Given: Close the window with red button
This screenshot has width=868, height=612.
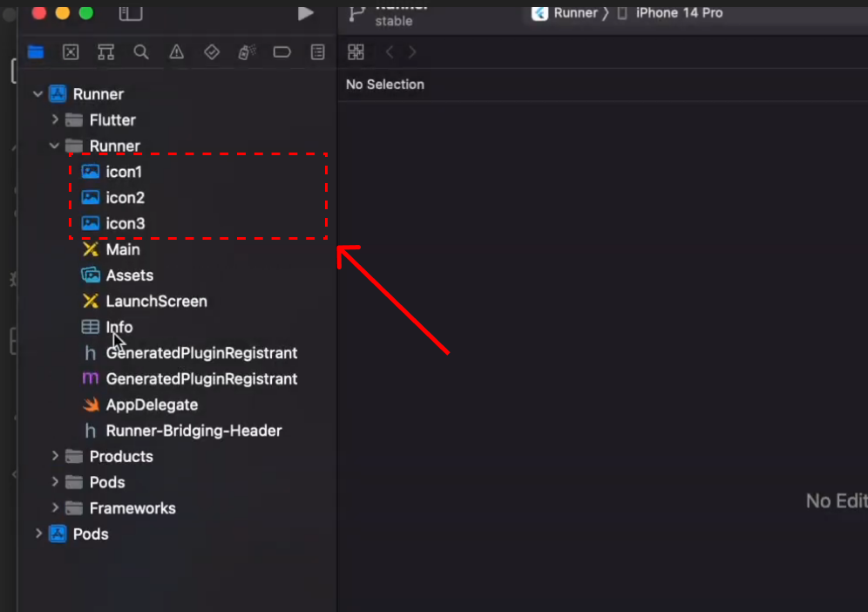Looking at the screenshot, I should tap(38, 12).
